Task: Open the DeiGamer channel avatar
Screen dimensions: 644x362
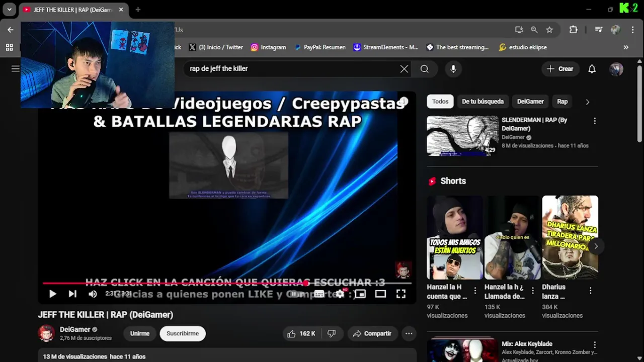Action: [x=46, y=333]
